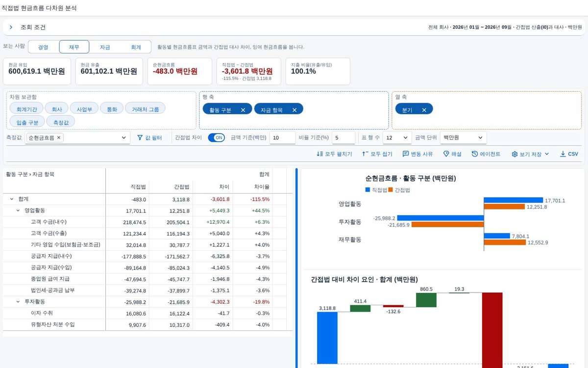Open 보기 저장 settings menu

530,154
